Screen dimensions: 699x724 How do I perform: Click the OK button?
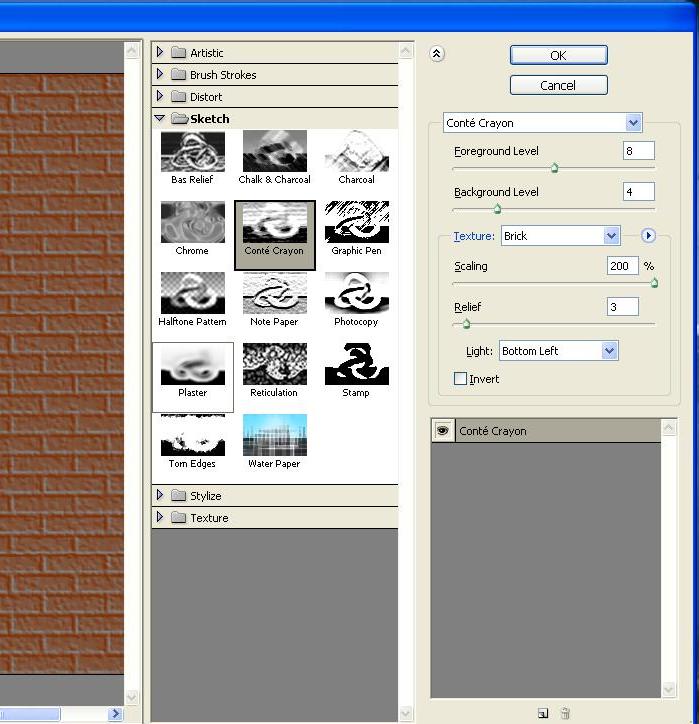[559, 55]
